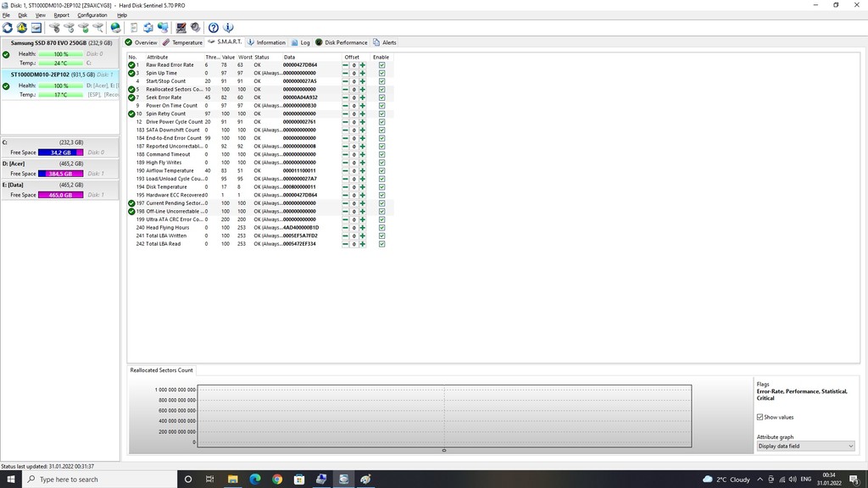Click plus offset for Disk Temperature

[363, 187]
